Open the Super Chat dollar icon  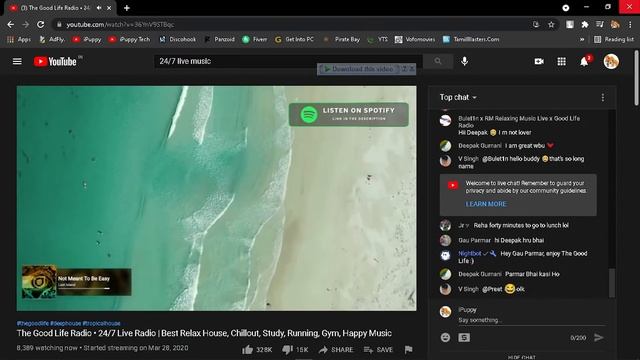click(464, 338)
